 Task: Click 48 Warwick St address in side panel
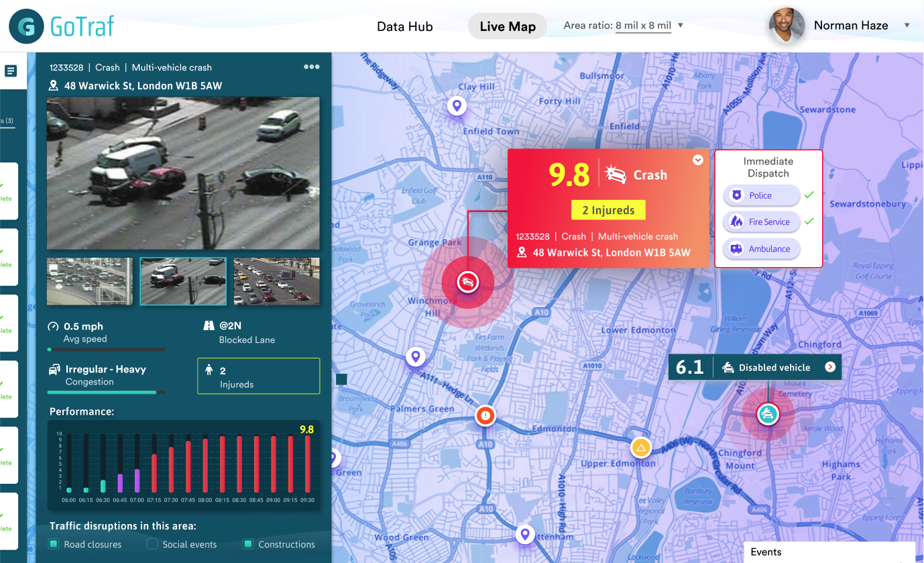click(143, 86)
